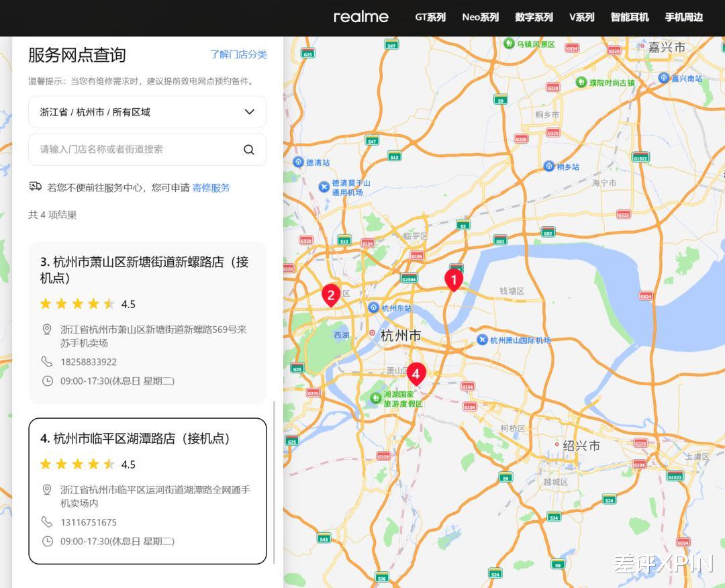This screenshot has width=725, height=588.
Task: Click the delivery truck icon beside the 寄修 tip
Action: point(36,187)
